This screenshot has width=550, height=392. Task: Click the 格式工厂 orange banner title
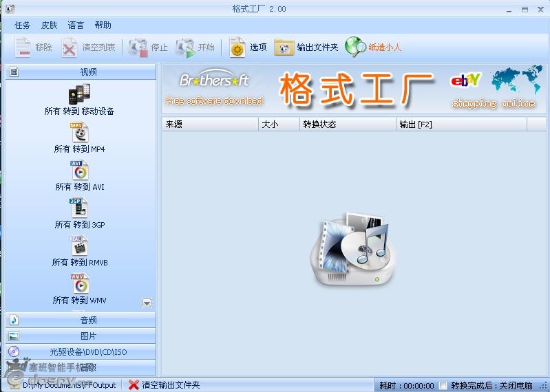point(356,89)
